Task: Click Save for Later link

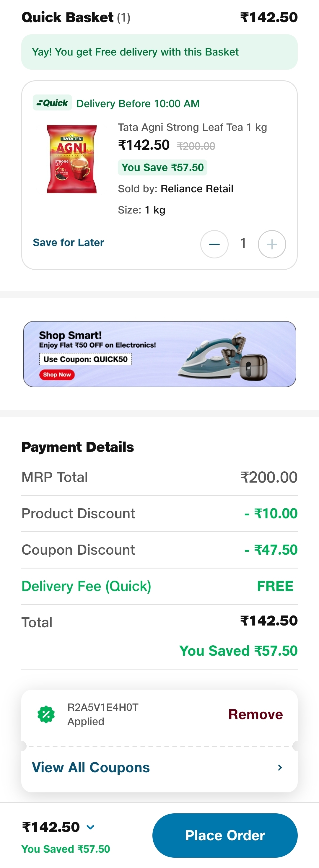Action: pyautogui.click(x=69, y=242)
